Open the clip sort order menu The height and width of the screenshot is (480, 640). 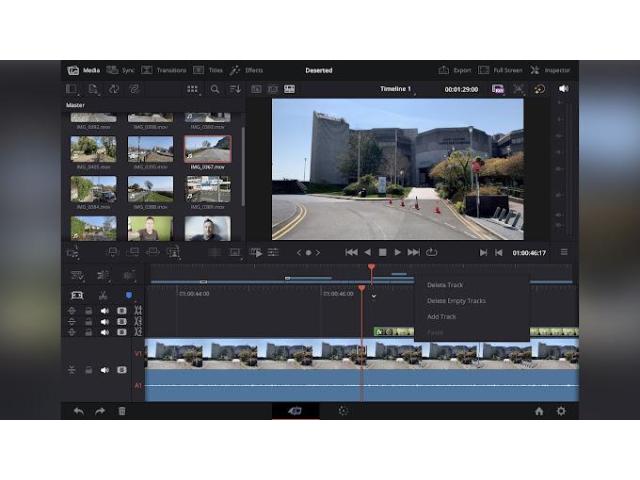(236, 89)
